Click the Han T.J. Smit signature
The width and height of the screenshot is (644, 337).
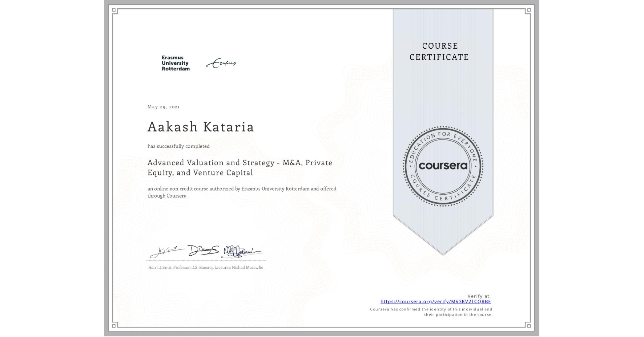click(x=166, y=251)
